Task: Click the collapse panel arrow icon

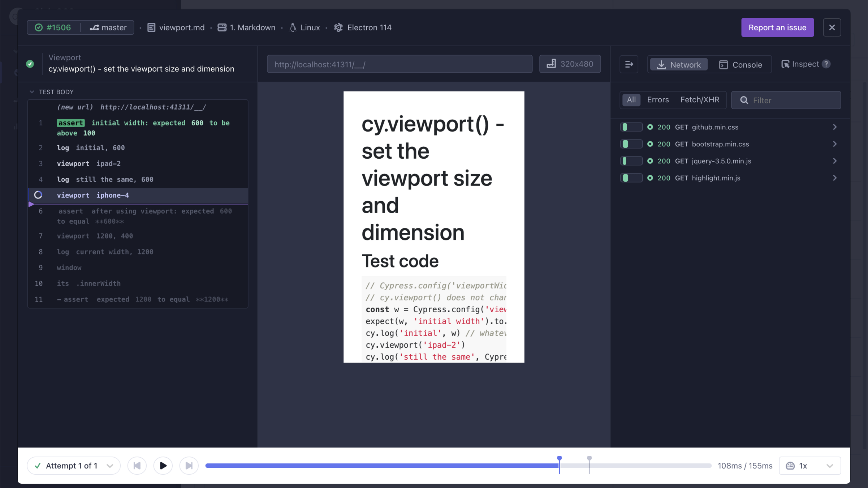Action: 629,64
